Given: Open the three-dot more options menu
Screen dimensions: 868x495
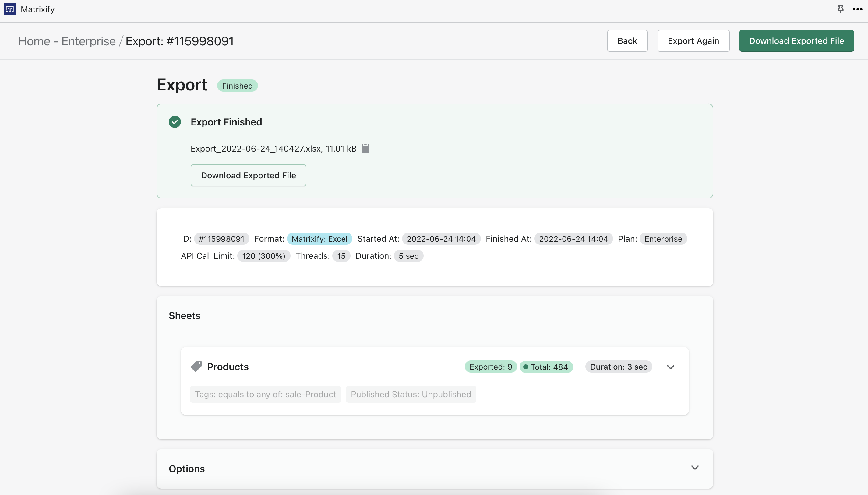Looking at the screenshot, I should click(x=857, y=9).
